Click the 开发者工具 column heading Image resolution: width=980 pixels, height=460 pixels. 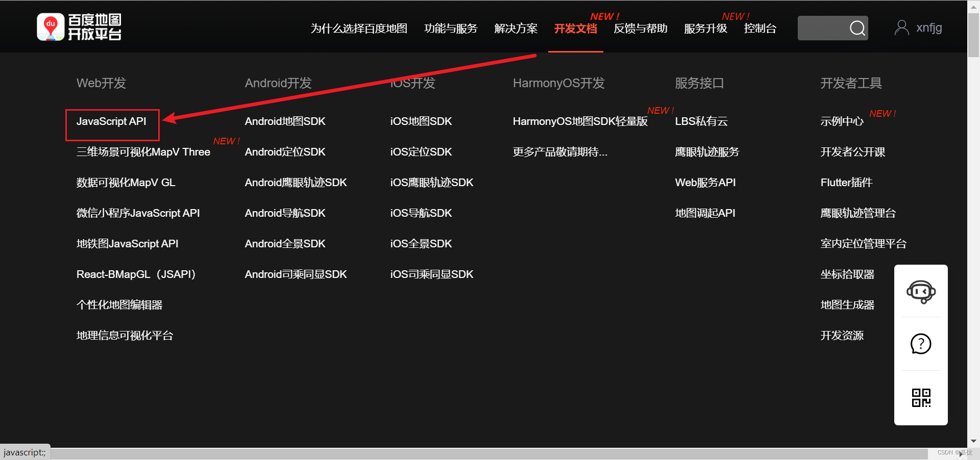pos(851,83)
